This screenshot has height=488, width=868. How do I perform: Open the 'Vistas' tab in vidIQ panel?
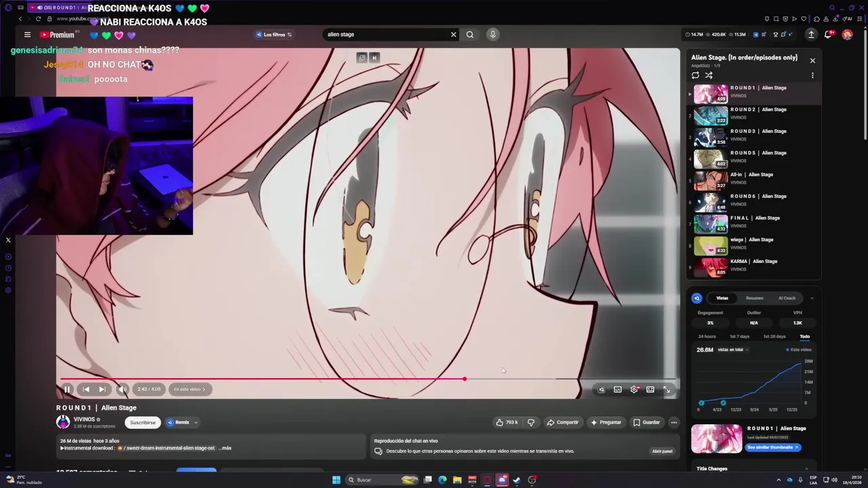(722, 298)
